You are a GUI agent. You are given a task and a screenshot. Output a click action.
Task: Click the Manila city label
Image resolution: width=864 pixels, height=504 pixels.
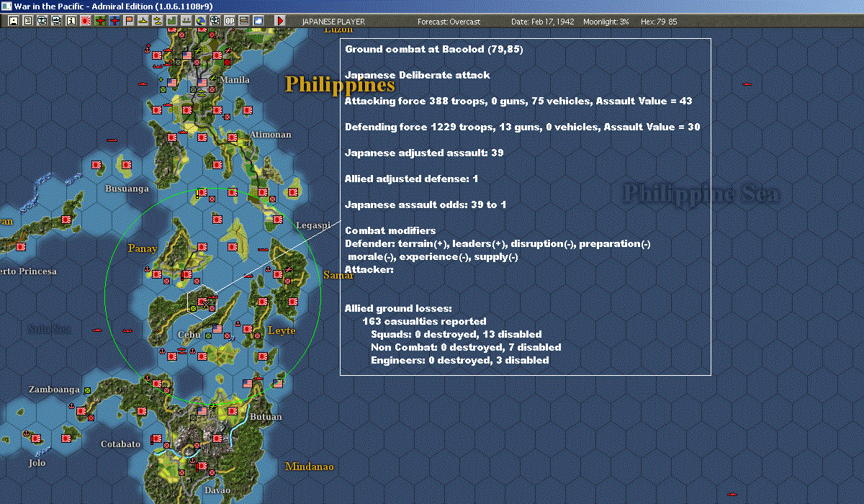(x=235, y=80)
